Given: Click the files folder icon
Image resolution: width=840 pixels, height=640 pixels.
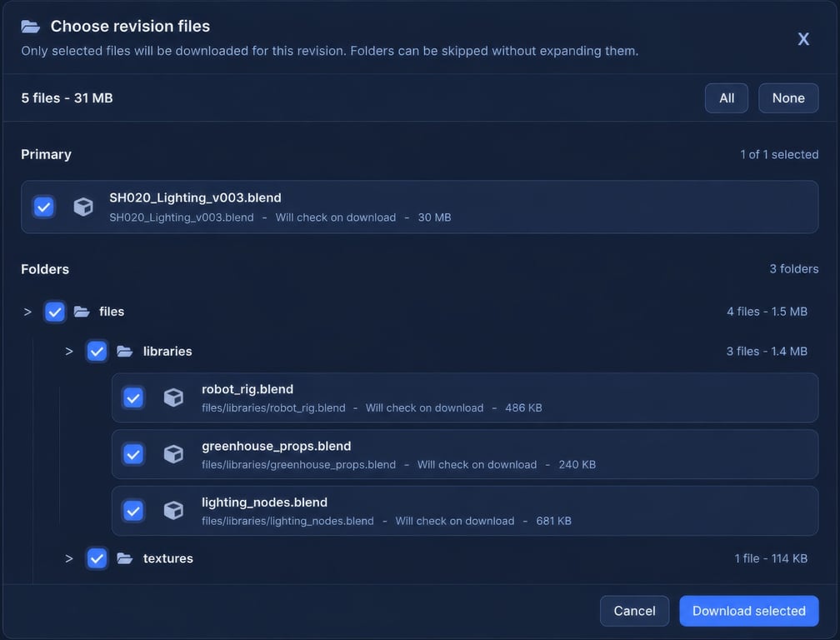Looking at the screenshot, I should [82, 312].
